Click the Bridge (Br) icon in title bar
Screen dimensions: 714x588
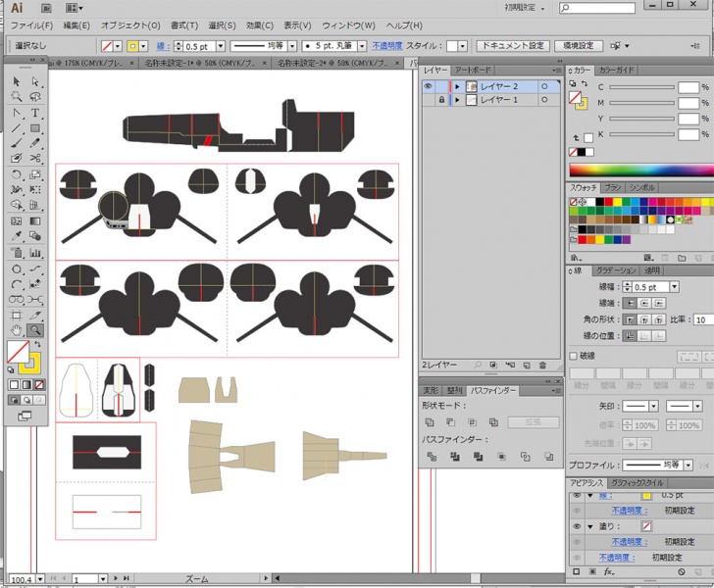pyautogui.click(x=46, y=8)
